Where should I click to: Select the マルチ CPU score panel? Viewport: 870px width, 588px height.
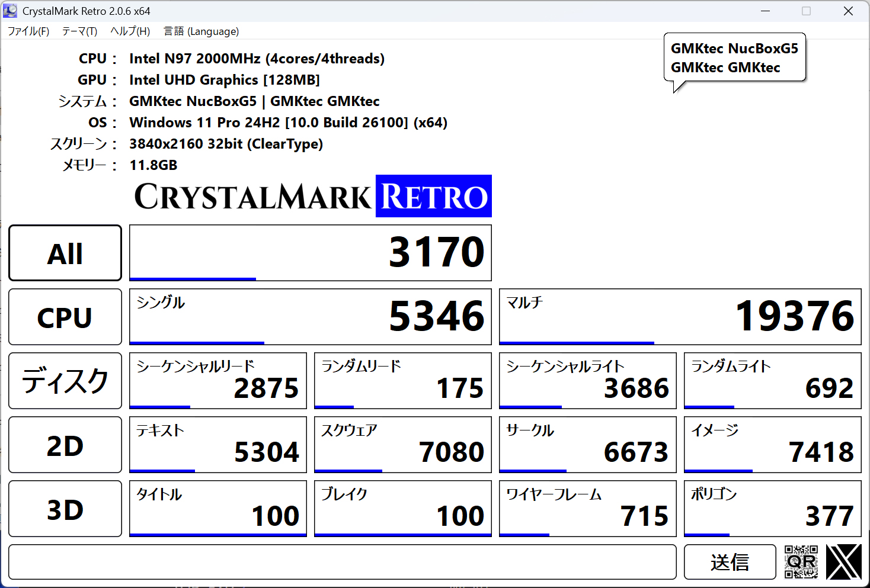(x=680, y=317)
